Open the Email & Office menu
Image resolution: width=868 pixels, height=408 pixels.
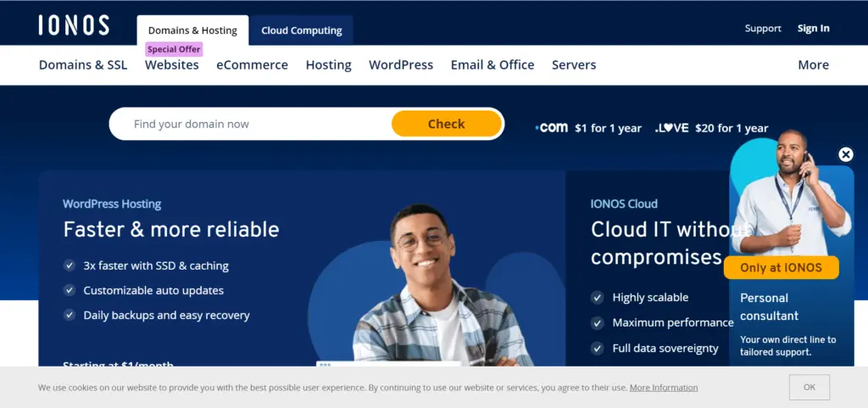tap(492, 64)
